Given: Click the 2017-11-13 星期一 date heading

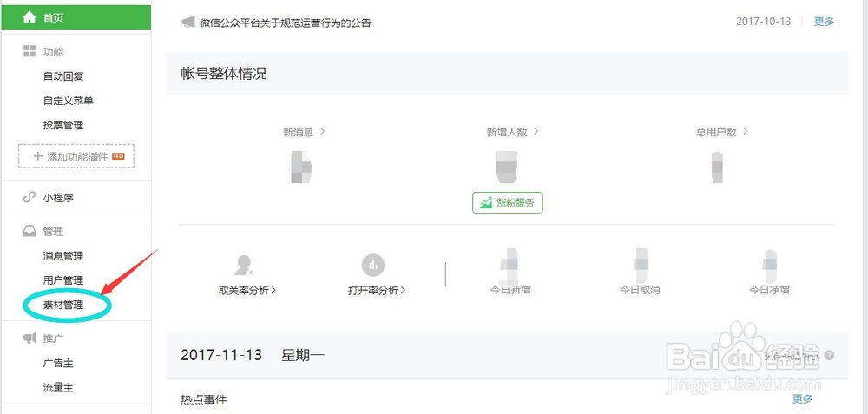Looking at the screenshot, I should [x=253, y=355].
